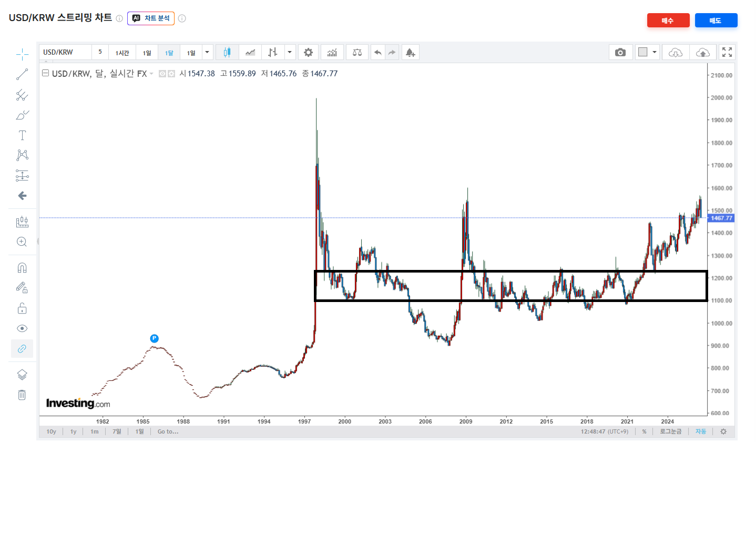Open the chart settings gear
The width and height of the screenshot is (756, 553).
click(x=309, y=52)
